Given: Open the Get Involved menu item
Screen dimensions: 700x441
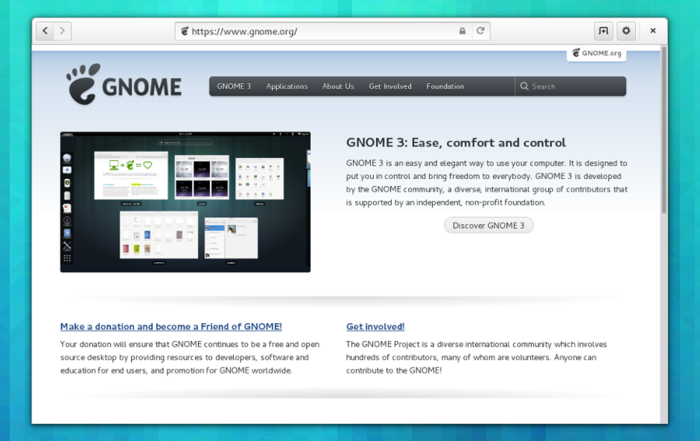Looking at the screenshot, I should tap(390, 86).
